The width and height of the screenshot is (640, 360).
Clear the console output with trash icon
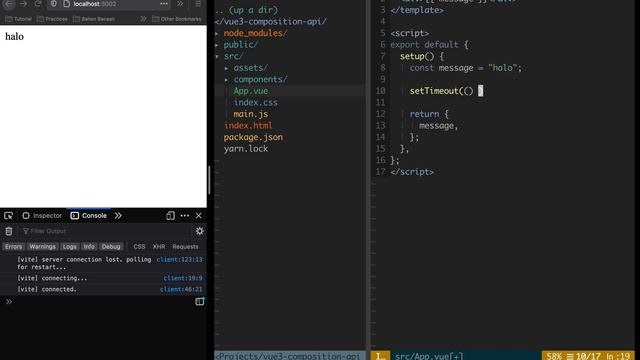[x=9, y=231]
